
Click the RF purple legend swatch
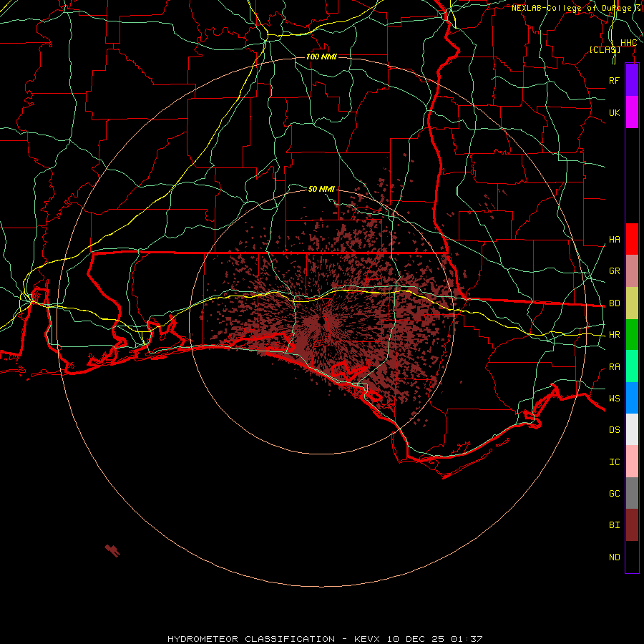632,80
